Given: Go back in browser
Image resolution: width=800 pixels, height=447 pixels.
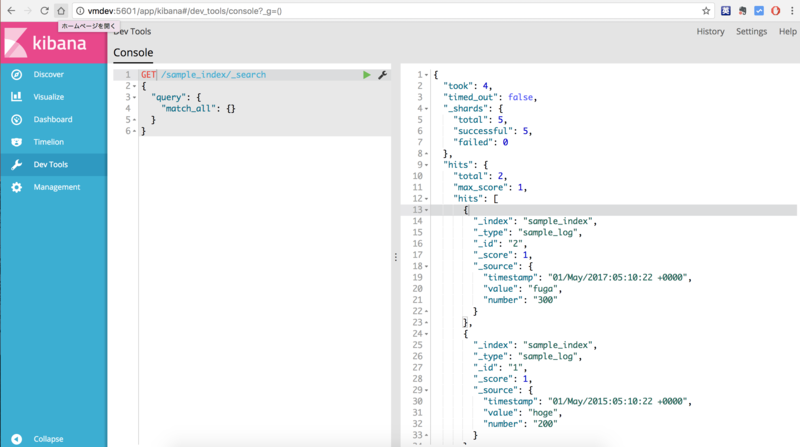Looking at the screenshot, I should tap(11, 11).
